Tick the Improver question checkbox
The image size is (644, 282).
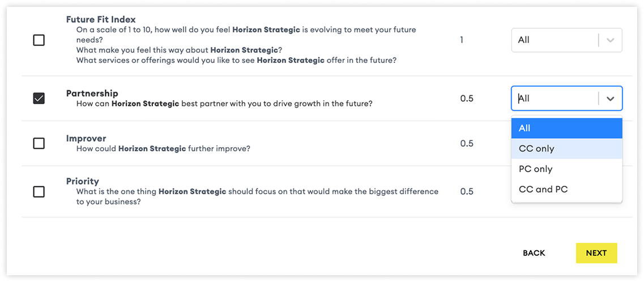39,143
